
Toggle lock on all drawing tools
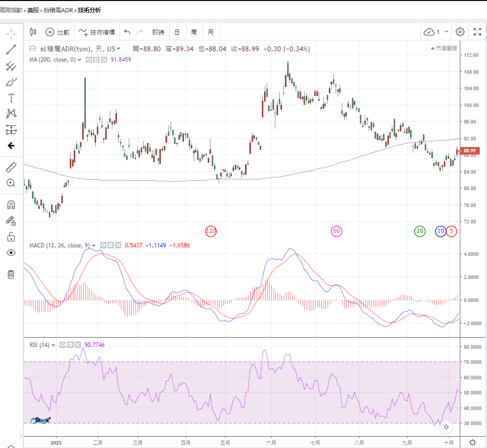11,237
